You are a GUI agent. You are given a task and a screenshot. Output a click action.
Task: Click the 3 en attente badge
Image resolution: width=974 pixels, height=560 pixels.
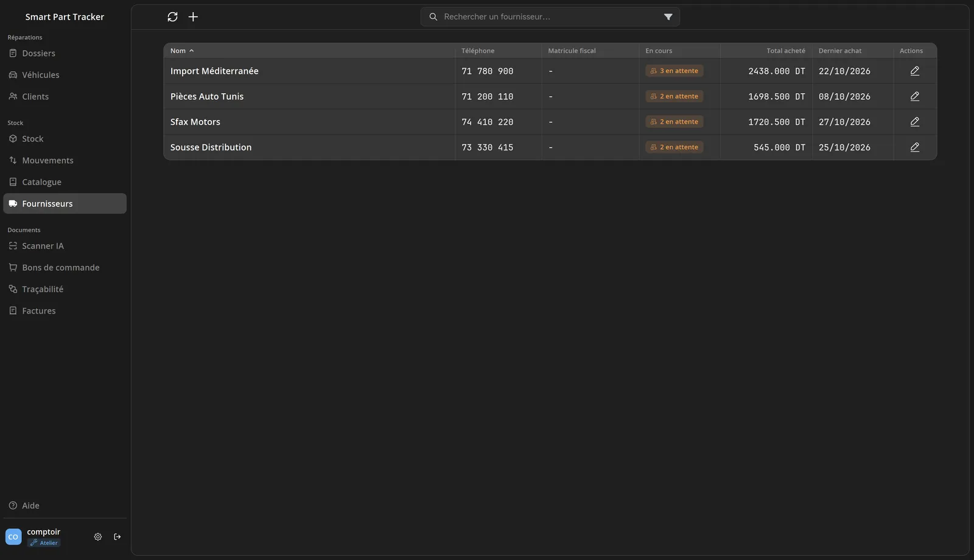pos(674,71)
